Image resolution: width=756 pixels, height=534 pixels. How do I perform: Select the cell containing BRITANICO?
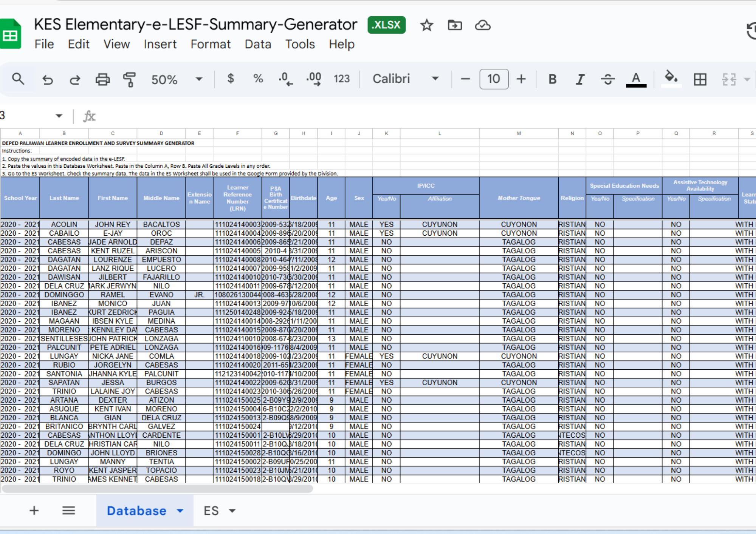(64, 426)
